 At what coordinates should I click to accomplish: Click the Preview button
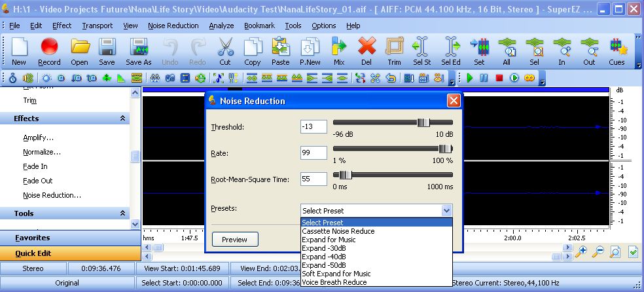pyautogui.click(x=234, y=240)
